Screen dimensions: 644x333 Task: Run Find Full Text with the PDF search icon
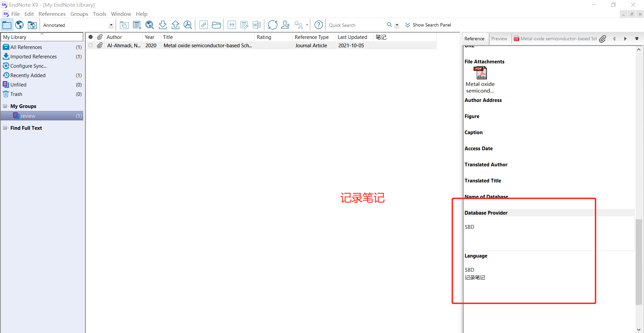188,25
